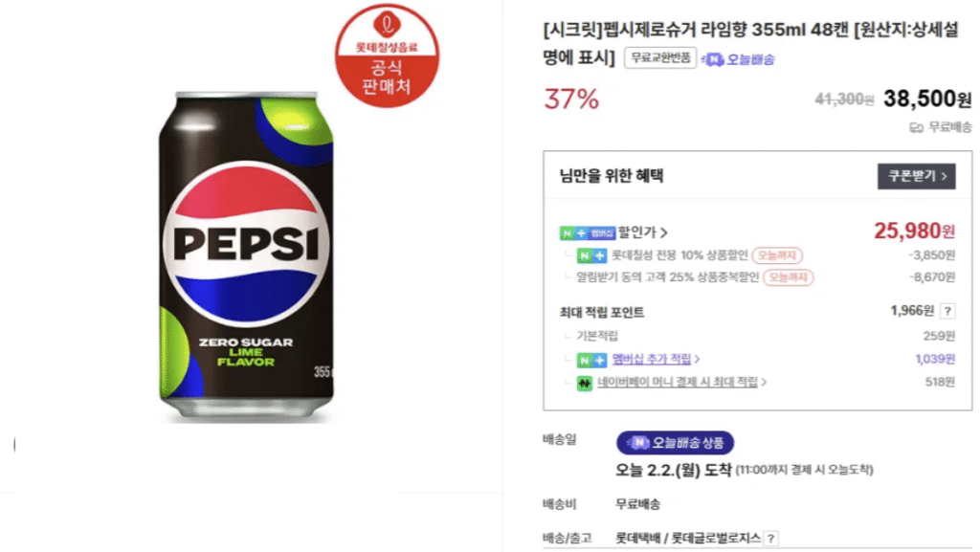
Task: Expand the 할인가 details via its chevron
Action: coord(664,232)
